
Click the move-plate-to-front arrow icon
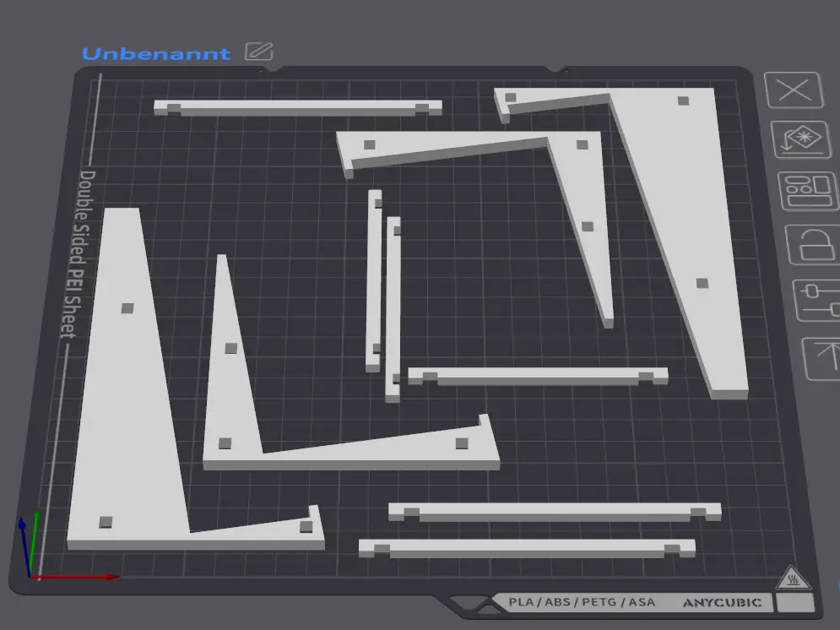(821, 358)
